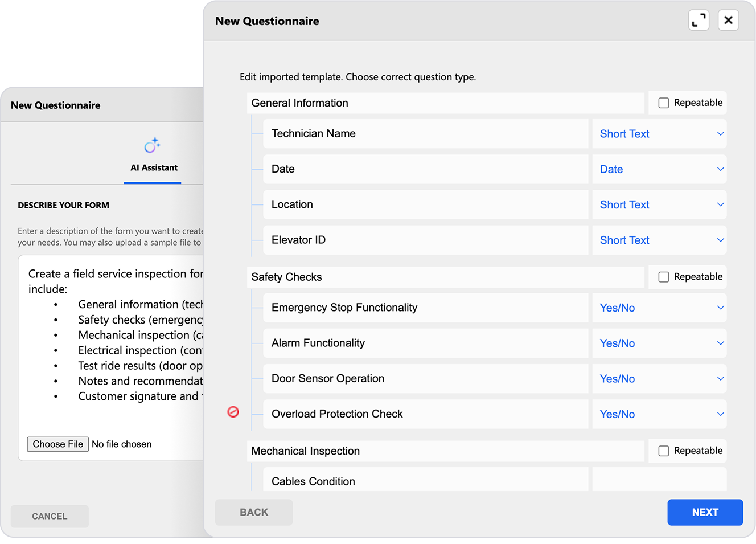Viewport: 756px width, 544px height.
Task: Open Emergency Stop Functionality type dropdown
Action: coord(659,308)
